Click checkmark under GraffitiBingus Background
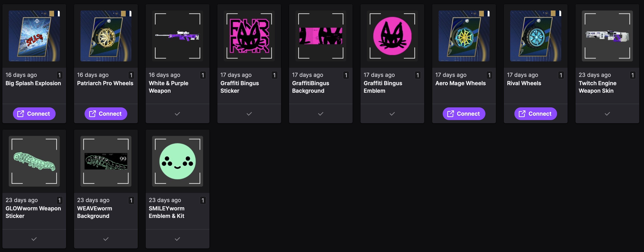 pos(320,114)
